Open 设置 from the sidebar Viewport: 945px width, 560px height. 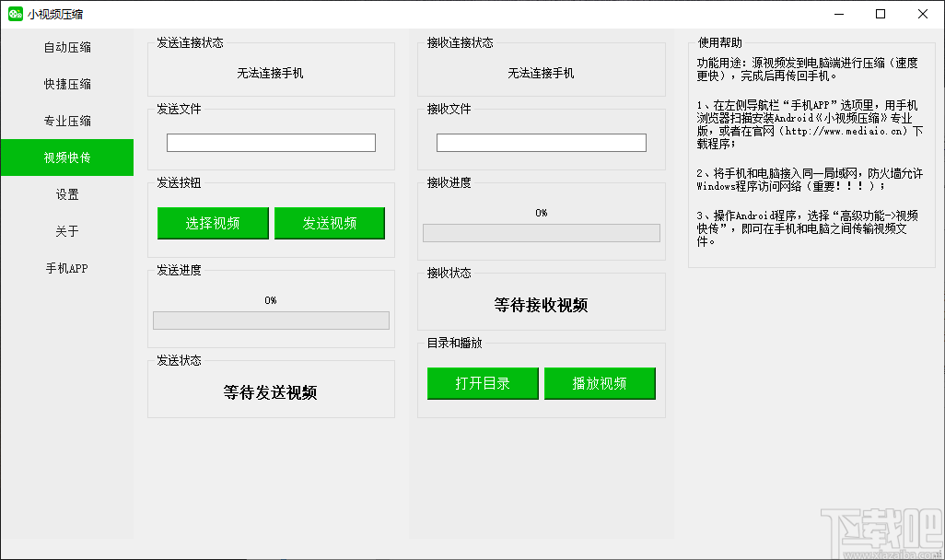coord(67,194)
